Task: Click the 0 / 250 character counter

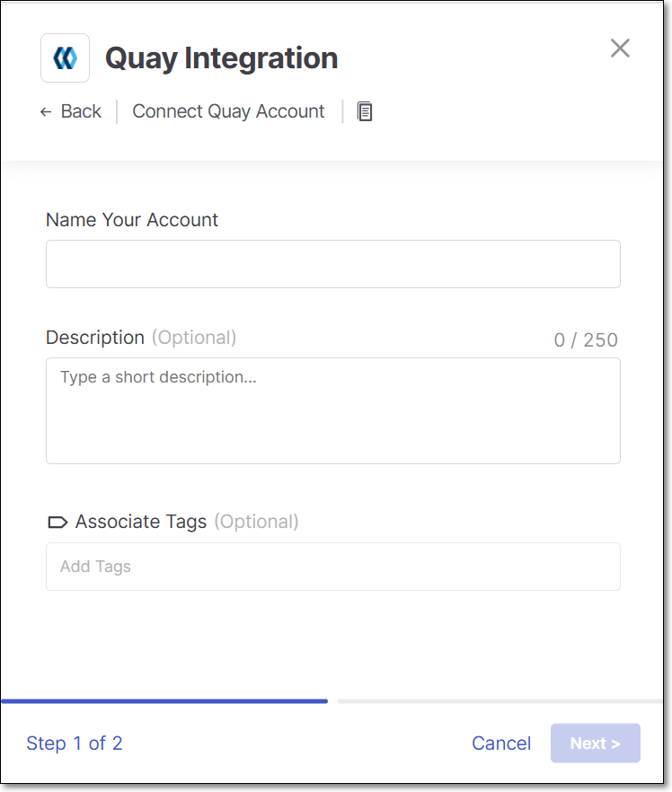Action: click(x=586, y=340)
